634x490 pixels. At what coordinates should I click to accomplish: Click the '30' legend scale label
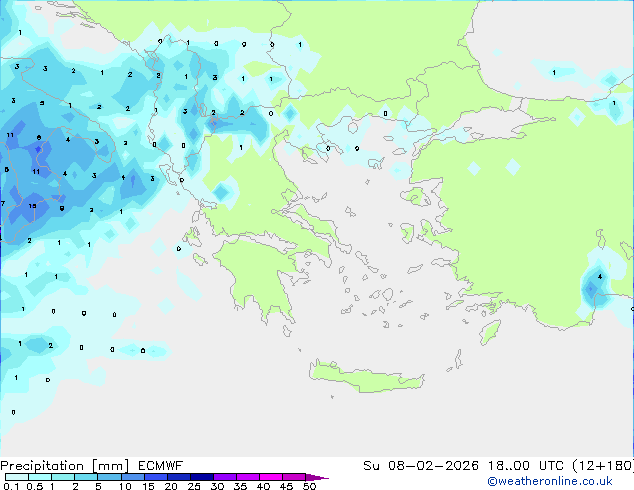[x=217, y=486]
